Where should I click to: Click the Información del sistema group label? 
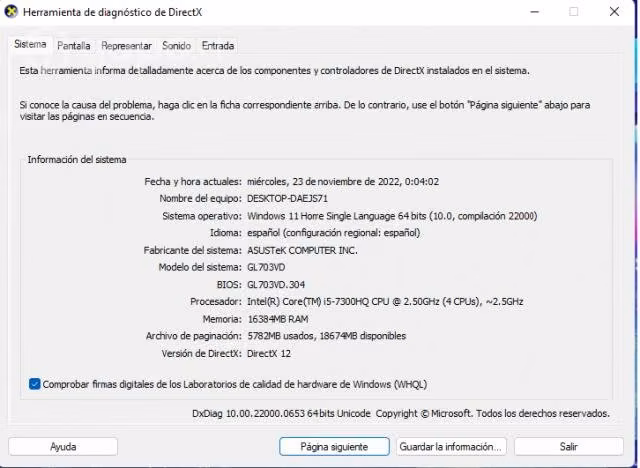point(77,160)
